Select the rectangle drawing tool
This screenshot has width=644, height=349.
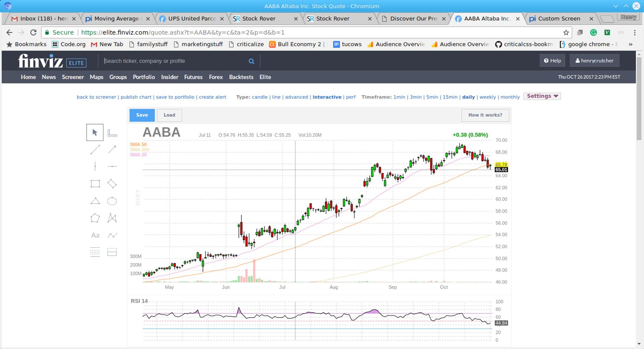pos(95,184)
